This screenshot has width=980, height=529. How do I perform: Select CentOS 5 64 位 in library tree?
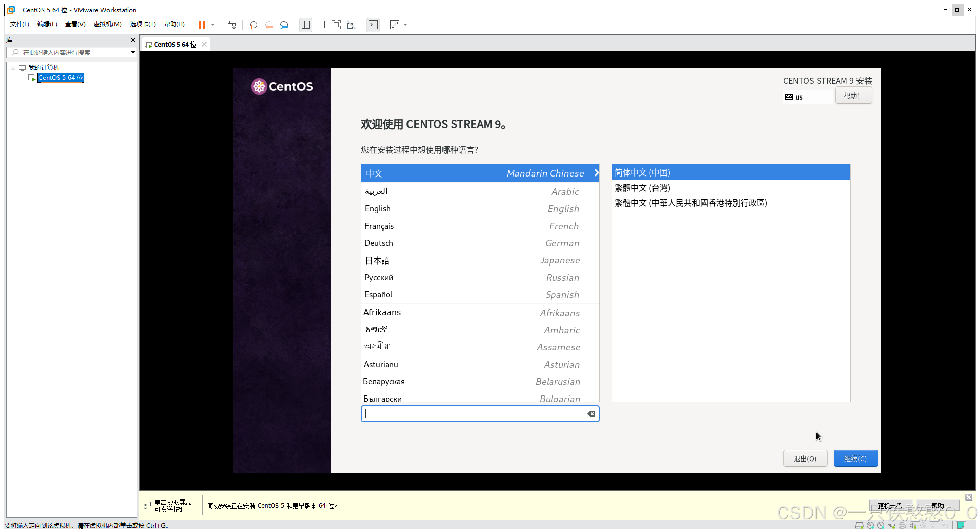(x=61, y=78)
